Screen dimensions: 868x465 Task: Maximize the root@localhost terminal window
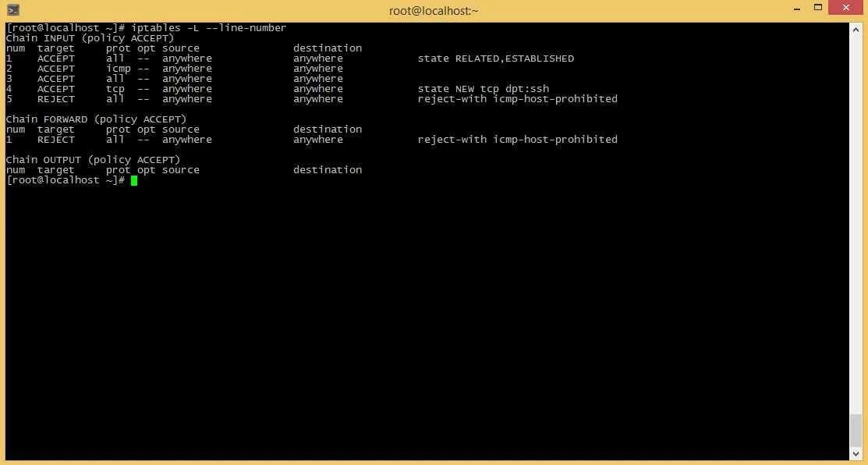click(818, 8)
